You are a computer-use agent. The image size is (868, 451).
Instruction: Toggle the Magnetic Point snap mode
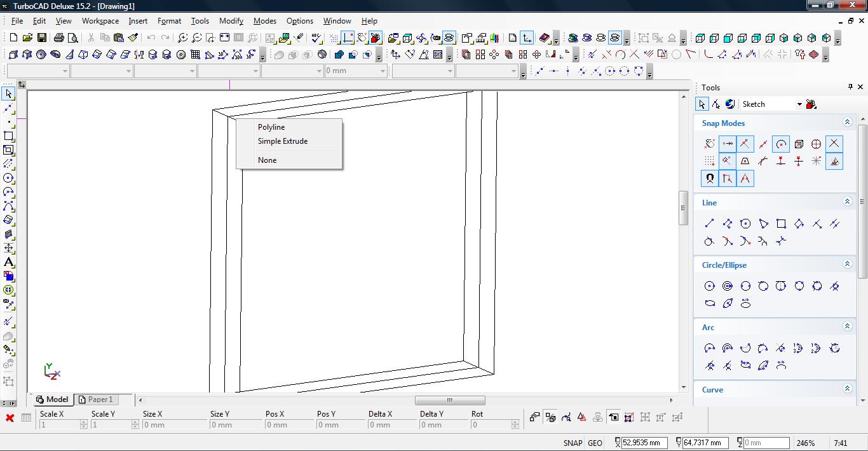(x=710, y=179)
